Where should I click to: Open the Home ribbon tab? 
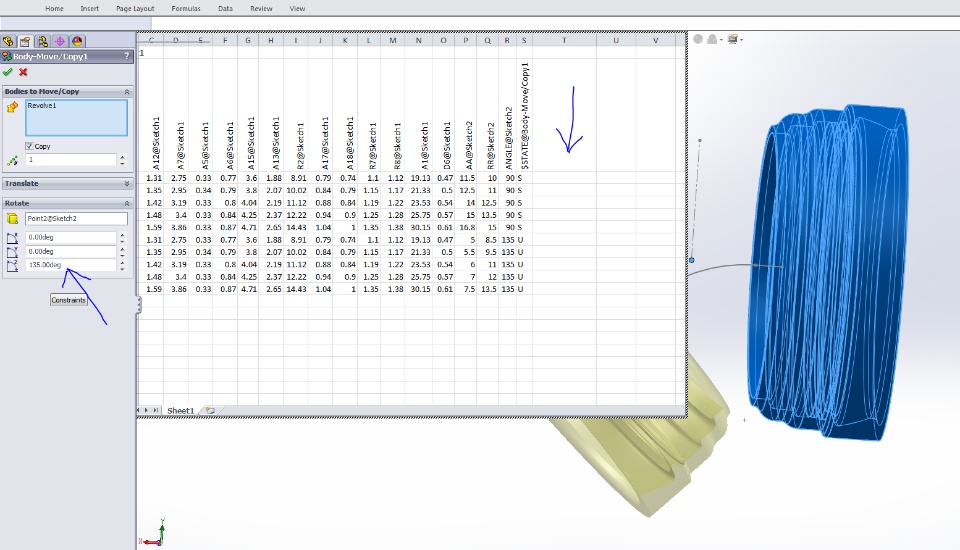point(54,9)
